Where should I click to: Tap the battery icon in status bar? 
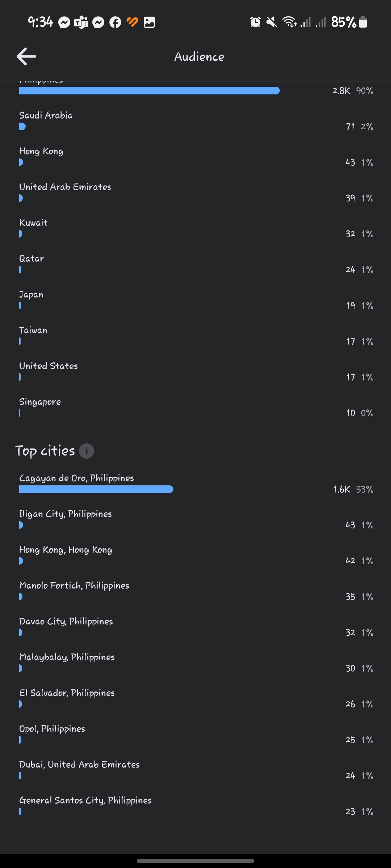(x=363, y=22)
